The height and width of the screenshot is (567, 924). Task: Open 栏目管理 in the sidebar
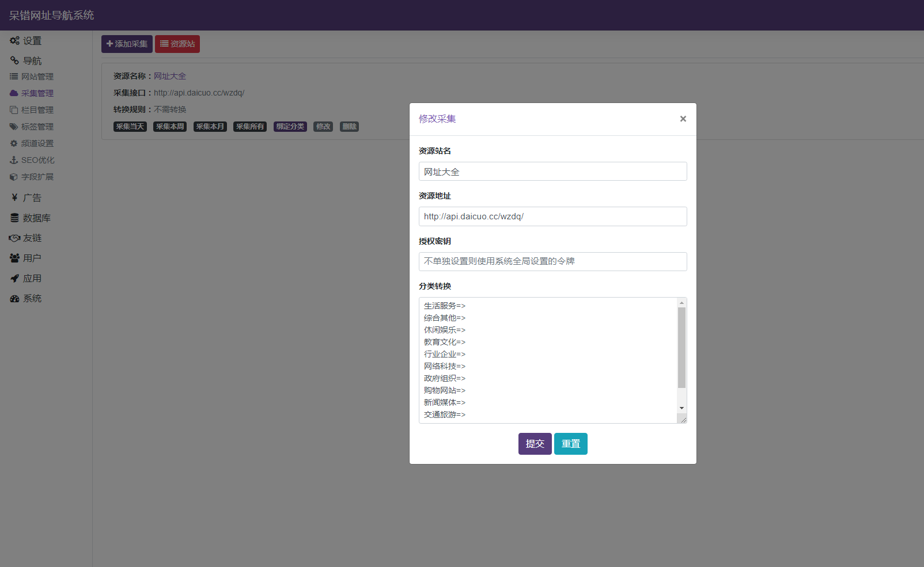tap(37, 110)
